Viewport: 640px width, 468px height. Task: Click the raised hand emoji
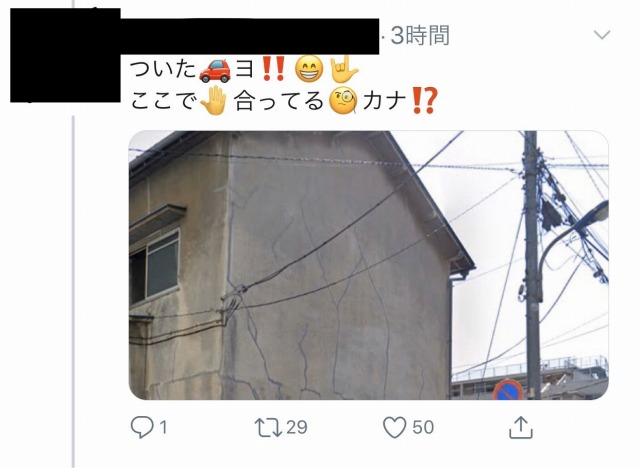pos(213,100)
